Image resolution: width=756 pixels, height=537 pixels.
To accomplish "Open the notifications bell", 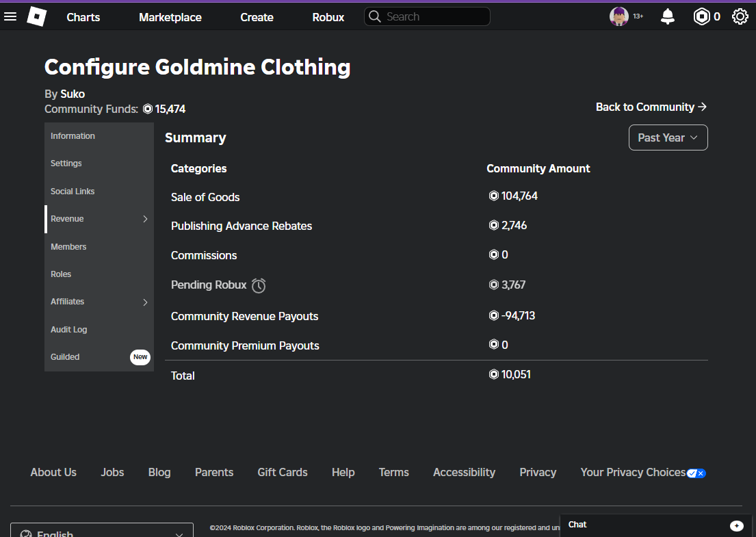I will point(668,17).
